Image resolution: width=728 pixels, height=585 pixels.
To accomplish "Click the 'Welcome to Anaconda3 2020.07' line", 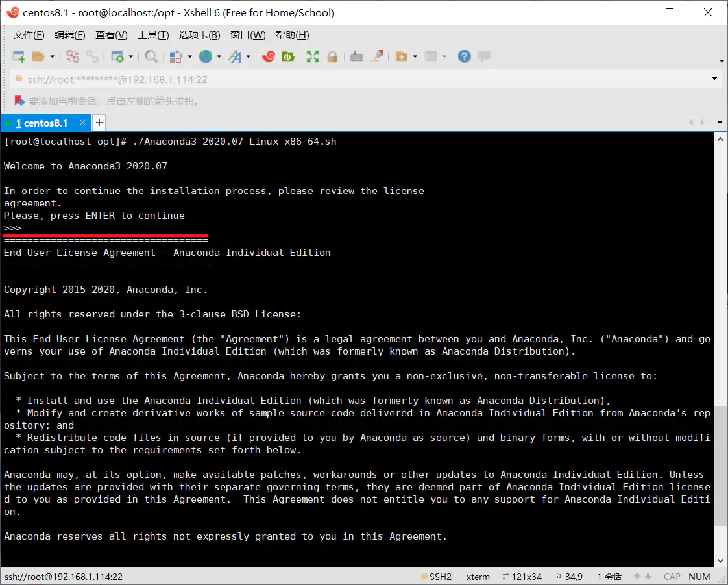I will (x=86, y=166).
